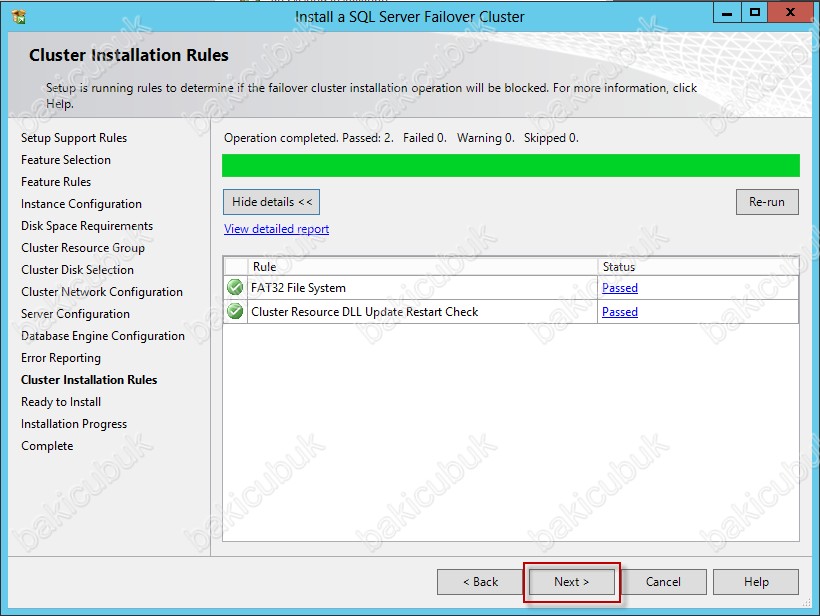Viewport: 820px width, 616px height.
Task: Select Cluster Installation Rules step
Action: click(x=89, y=380)
